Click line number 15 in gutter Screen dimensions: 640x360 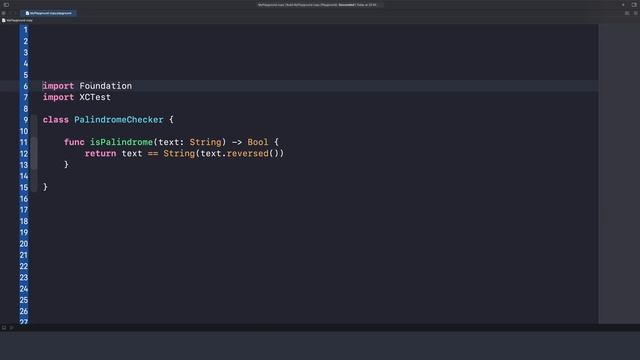[x=24, y=188]
